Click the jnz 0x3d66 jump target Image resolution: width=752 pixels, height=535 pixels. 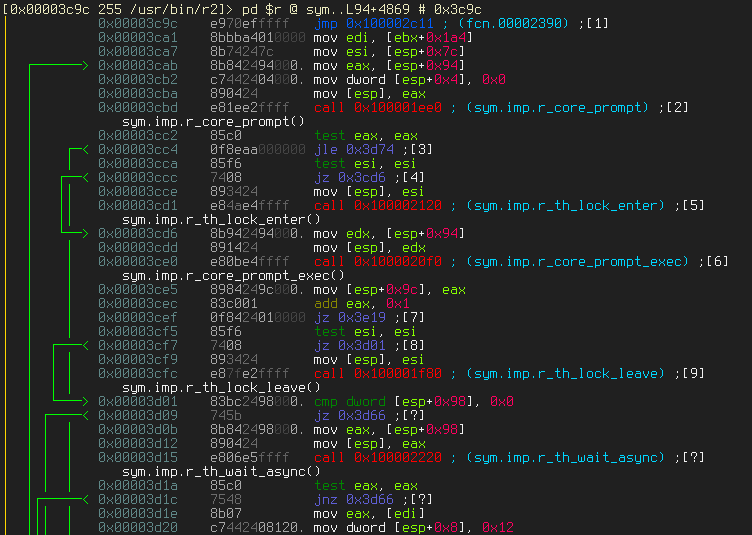369,498
